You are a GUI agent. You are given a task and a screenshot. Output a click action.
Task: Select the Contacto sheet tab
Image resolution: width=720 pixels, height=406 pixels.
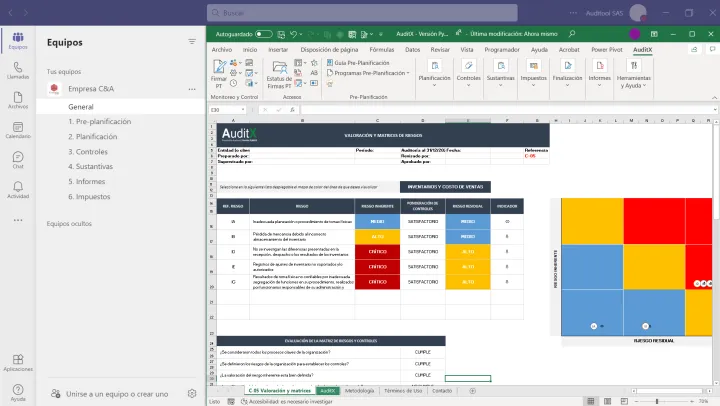[x=442, y=391]
